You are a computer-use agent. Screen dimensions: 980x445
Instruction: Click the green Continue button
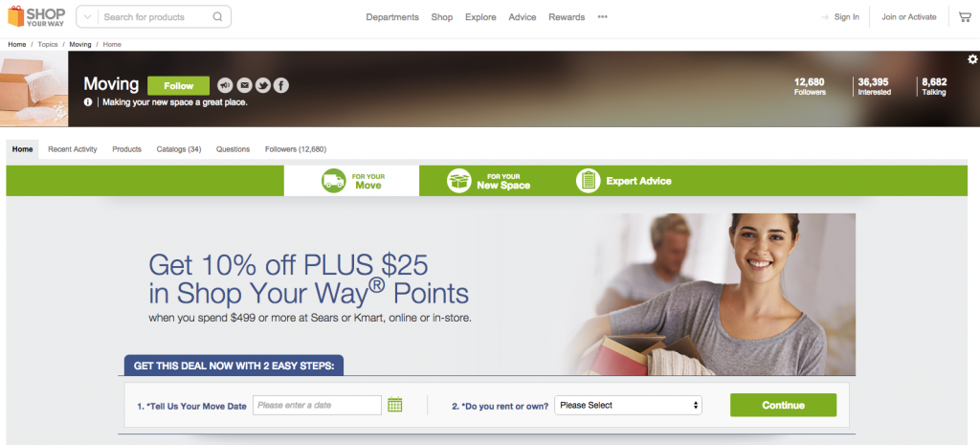pyautogui.click(x=783, y=405)
